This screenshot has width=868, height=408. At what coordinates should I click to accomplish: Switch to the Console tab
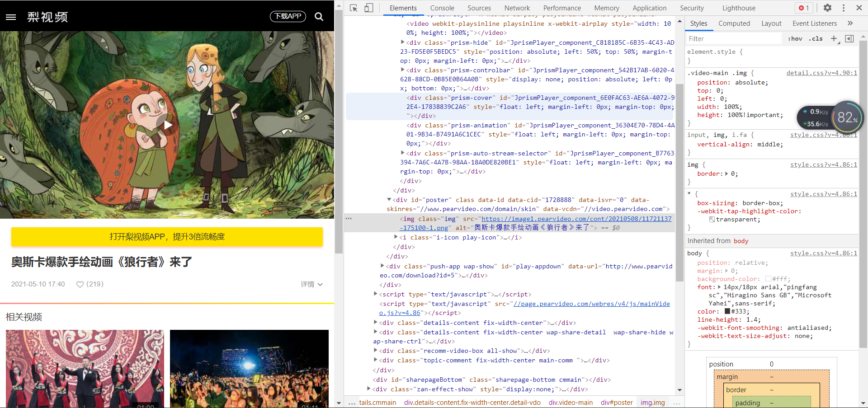tap(442, 8)
